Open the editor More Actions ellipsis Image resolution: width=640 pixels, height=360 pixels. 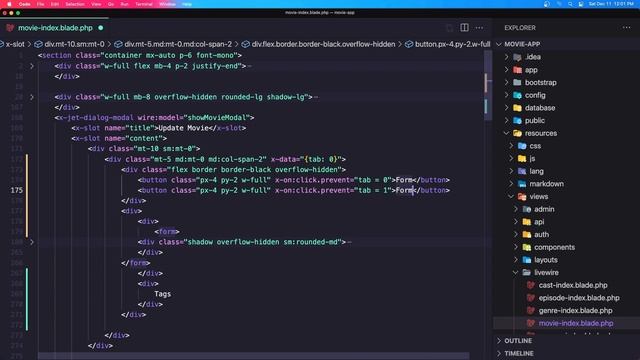pos(479,28)
